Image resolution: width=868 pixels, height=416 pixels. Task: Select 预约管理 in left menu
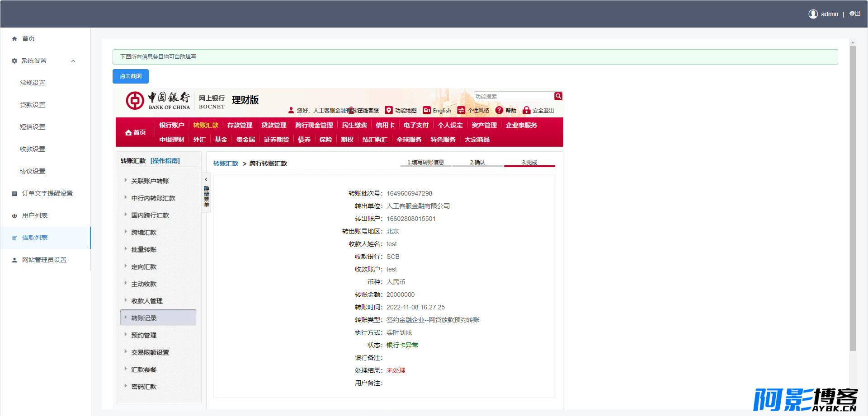[x=144, y=335]
